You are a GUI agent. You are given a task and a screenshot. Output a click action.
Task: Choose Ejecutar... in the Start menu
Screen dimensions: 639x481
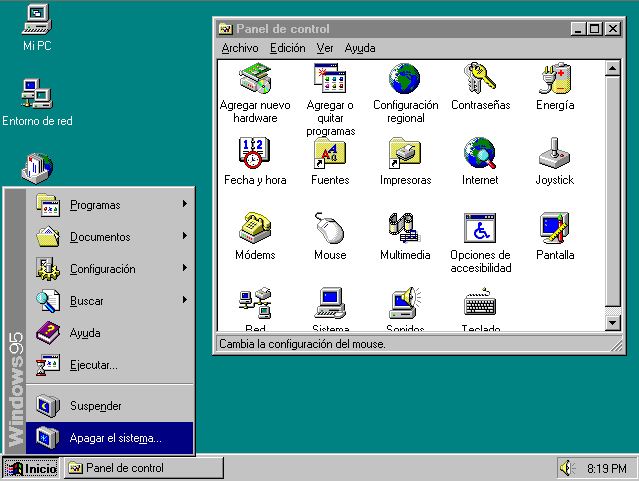[x=110, y=365]
